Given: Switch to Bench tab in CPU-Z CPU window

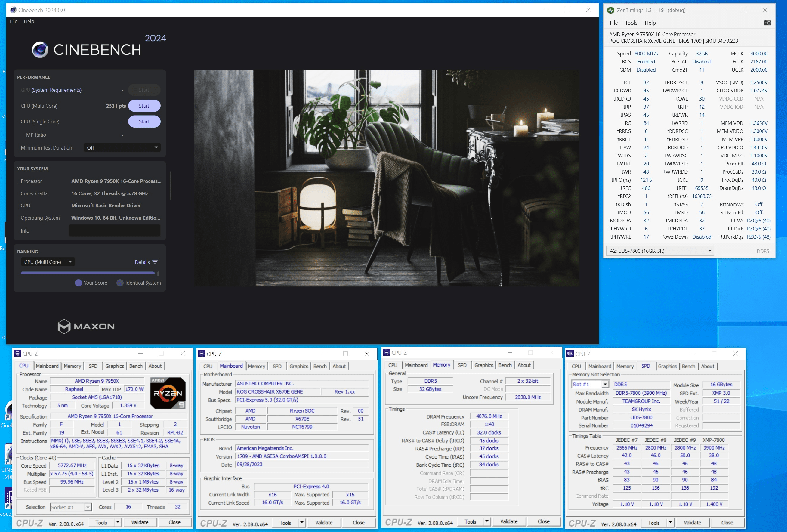Looking at the screenshot, I should point(136,366).
